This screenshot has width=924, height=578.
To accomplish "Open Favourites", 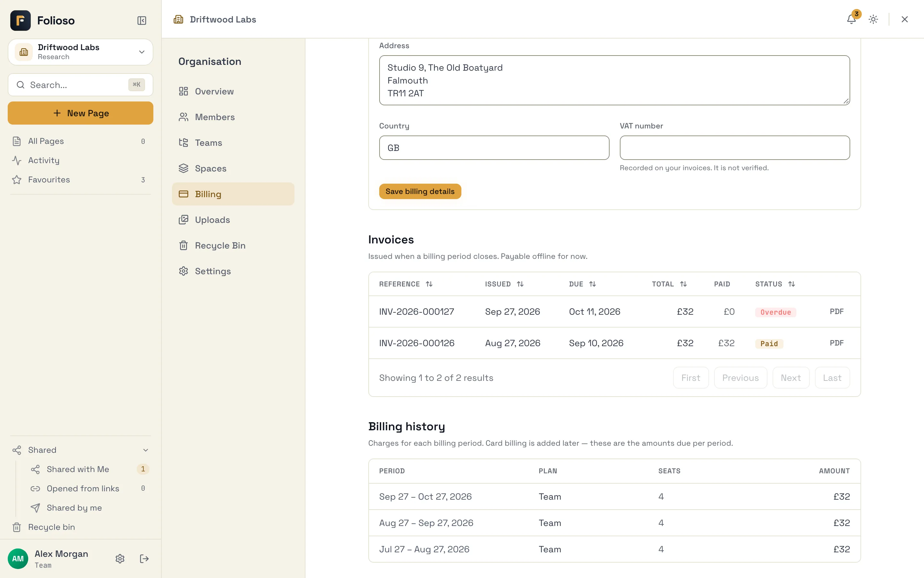I will click(81, 180).
